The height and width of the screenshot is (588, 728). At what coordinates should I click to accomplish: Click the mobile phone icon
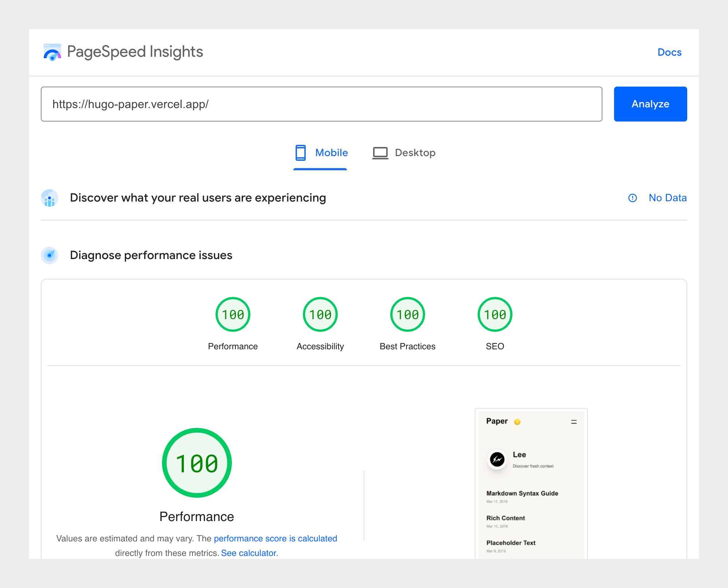(x=300, y=153)
